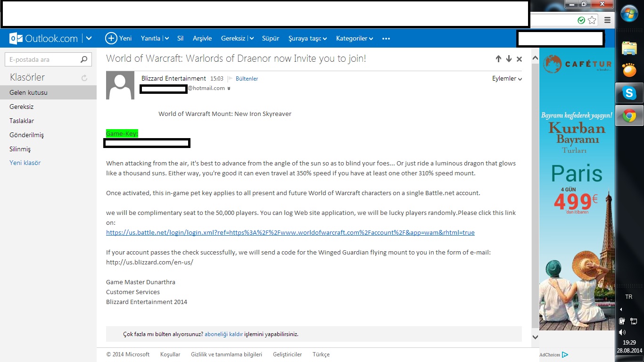Click the us.battle.net login link
The width and height of the screenshot is (644, 362).
click(290, 232)
